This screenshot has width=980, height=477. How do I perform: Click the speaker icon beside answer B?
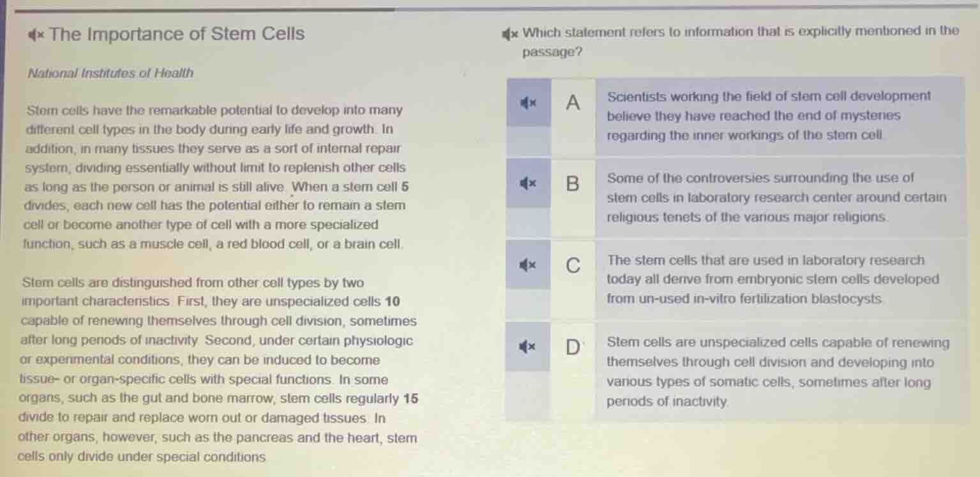pos(527,182)
